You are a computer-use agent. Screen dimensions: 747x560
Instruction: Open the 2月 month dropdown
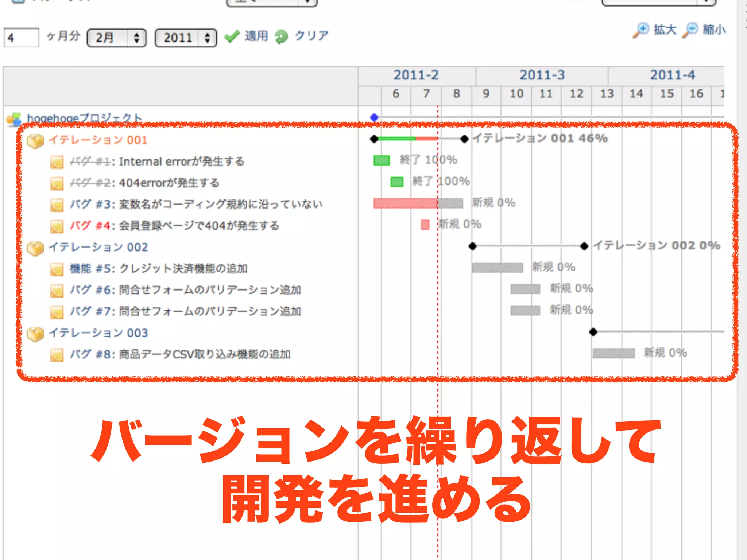coord(116,38)
